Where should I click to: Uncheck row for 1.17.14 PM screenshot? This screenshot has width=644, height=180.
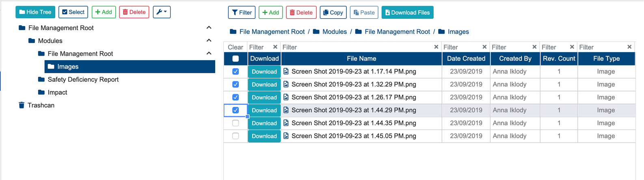(236, 72)
